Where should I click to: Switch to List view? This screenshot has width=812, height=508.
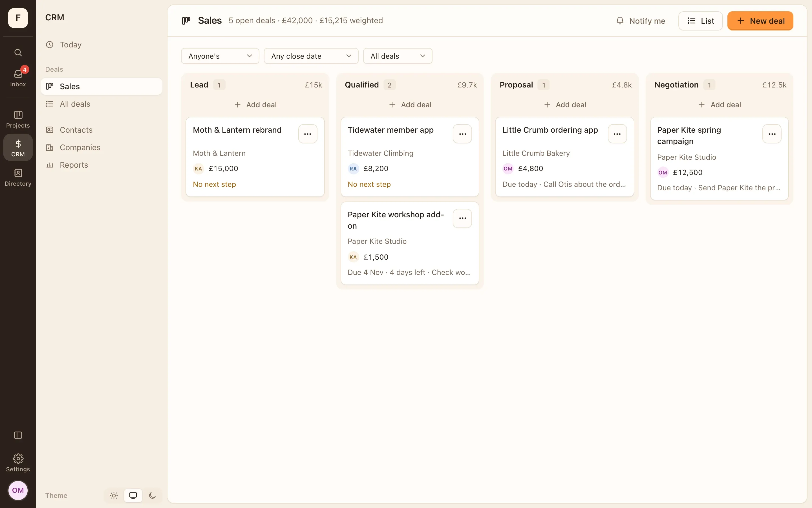pyautogui.click(x=700, y=21)
